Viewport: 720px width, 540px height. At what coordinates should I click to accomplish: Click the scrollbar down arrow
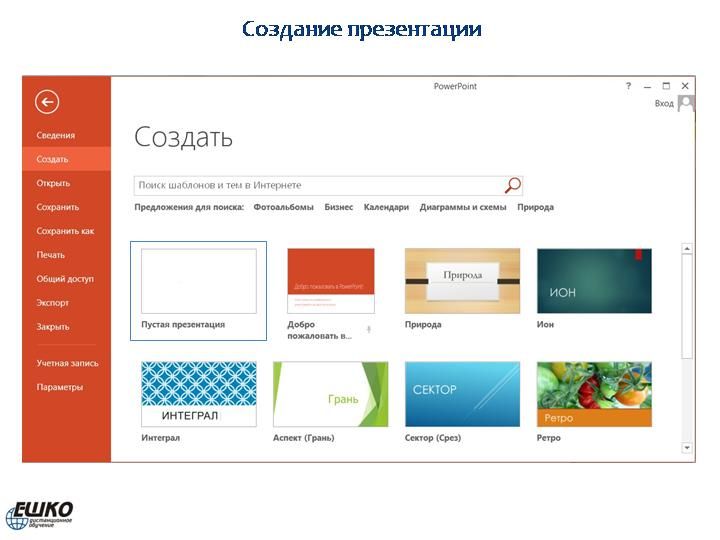pos(687,447)
